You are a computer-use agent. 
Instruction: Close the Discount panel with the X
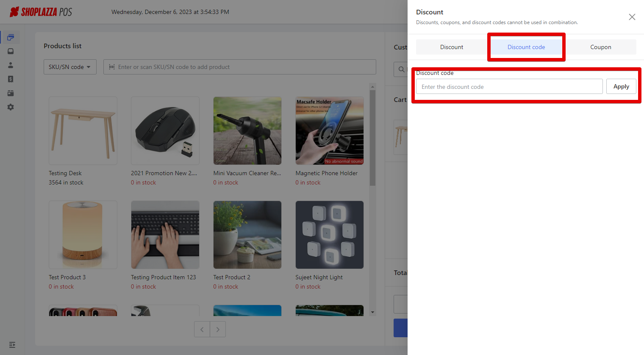(x=632, y=17)
